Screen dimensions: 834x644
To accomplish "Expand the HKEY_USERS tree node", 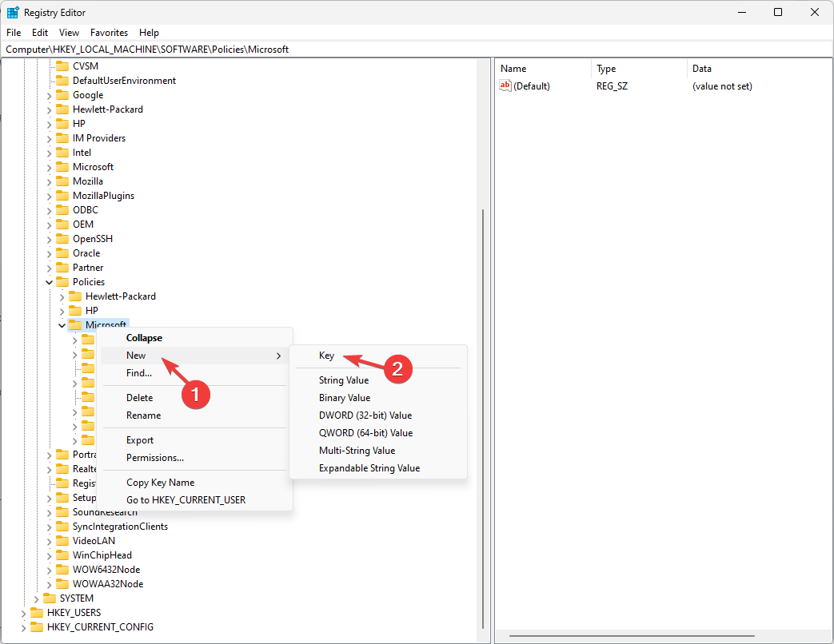I will pos(23,612).
